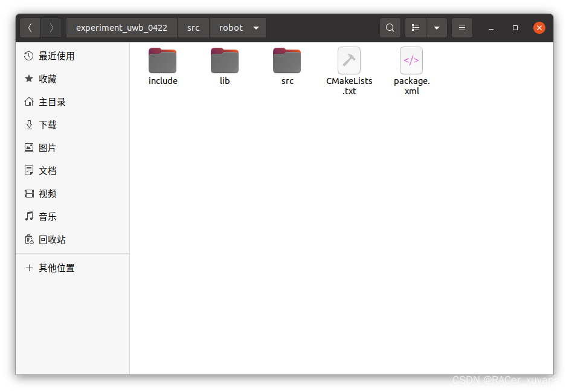Expand the robot path dropdown arrow

point(256,28)
